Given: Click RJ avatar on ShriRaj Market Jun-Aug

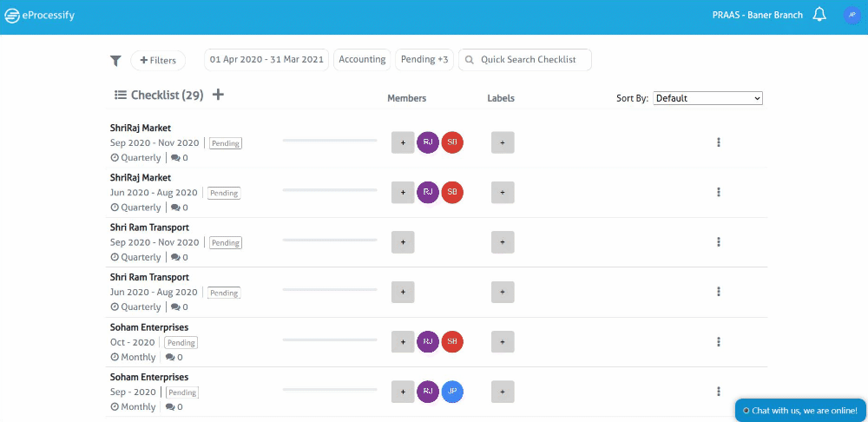Looking at the screenshot, I should tap(428, 192).
